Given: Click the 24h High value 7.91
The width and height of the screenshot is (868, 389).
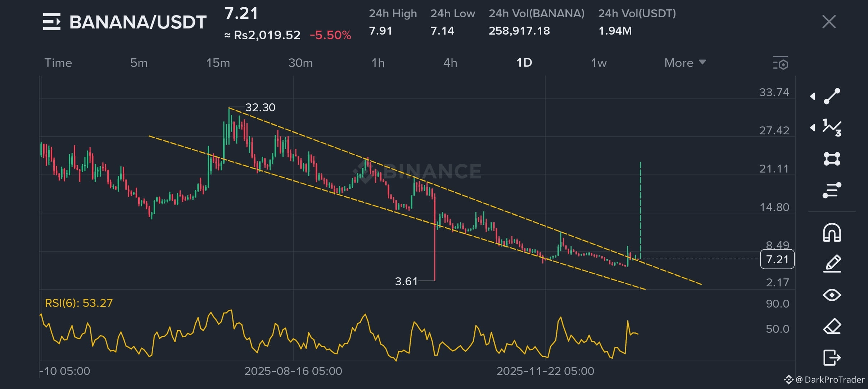Looking at the screenshot, I should point(380,31).
